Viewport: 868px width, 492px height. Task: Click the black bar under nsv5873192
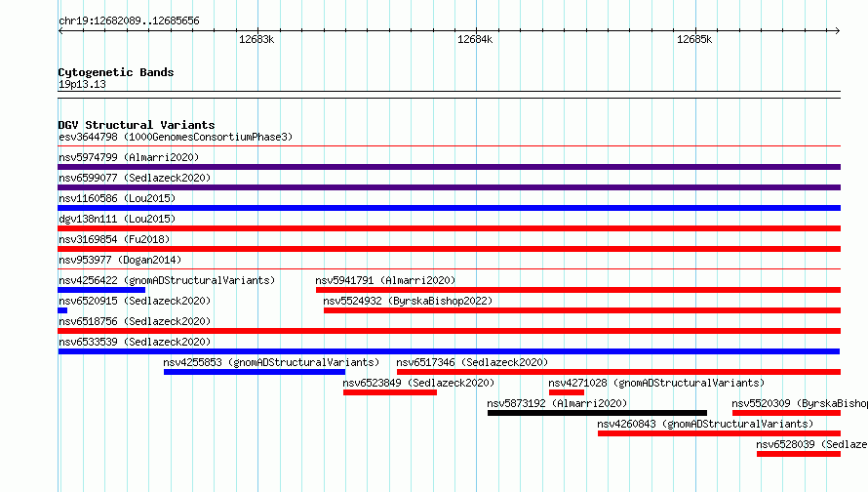click(597, 413)
